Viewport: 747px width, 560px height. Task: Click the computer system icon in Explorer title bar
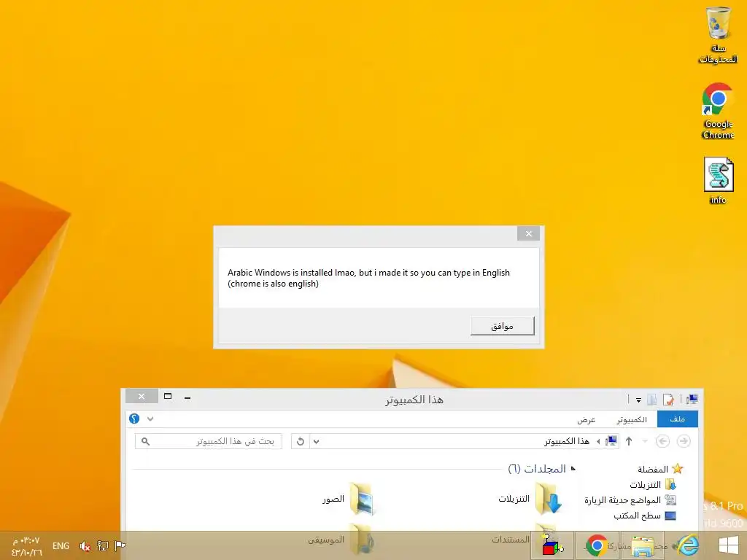[x=692, y=399]
